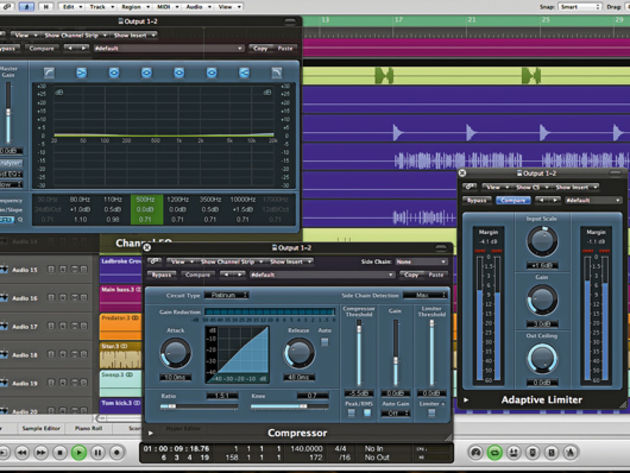Expand the disclosure triangle in the Adaptive Limiter footer
The height and width of the screenshot is (473, 630).
pos(466,400)
